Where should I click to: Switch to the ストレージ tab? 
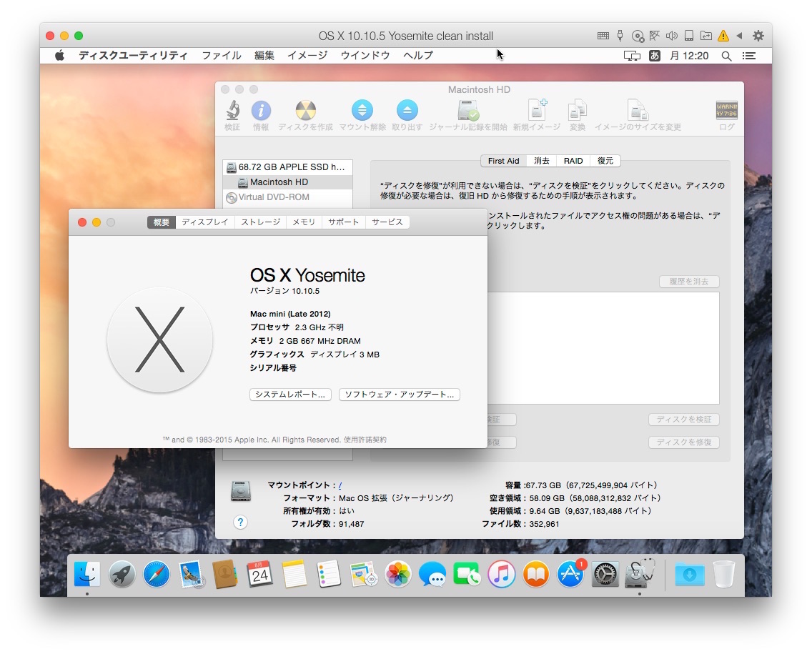(260, 222)
